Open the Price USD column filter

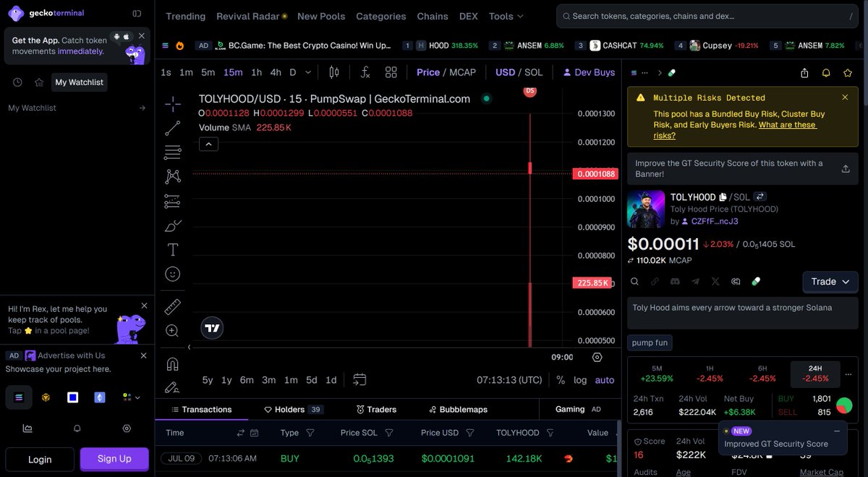click(x=470, y=433)
